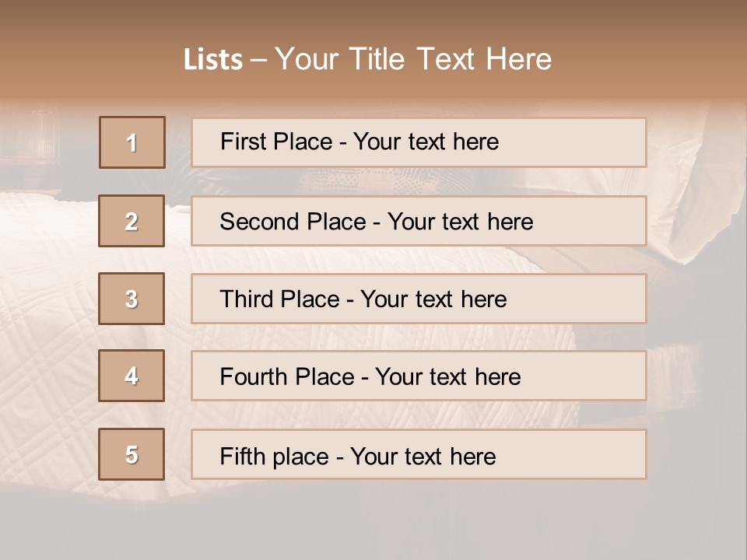Select the number 5 box
The width and height of the screenshot is (747, 560).
pos(132,454)
